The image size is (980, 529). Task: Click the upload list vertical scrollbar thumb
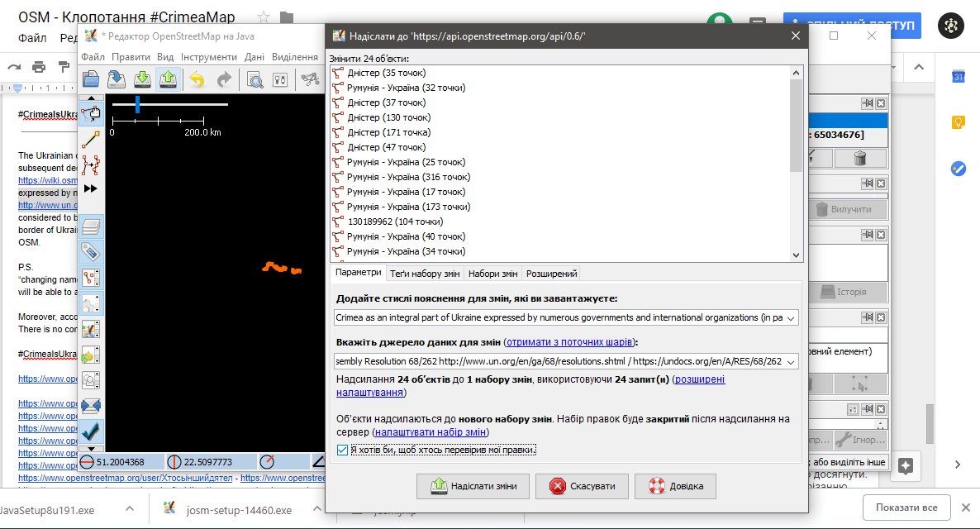[796, 125]
